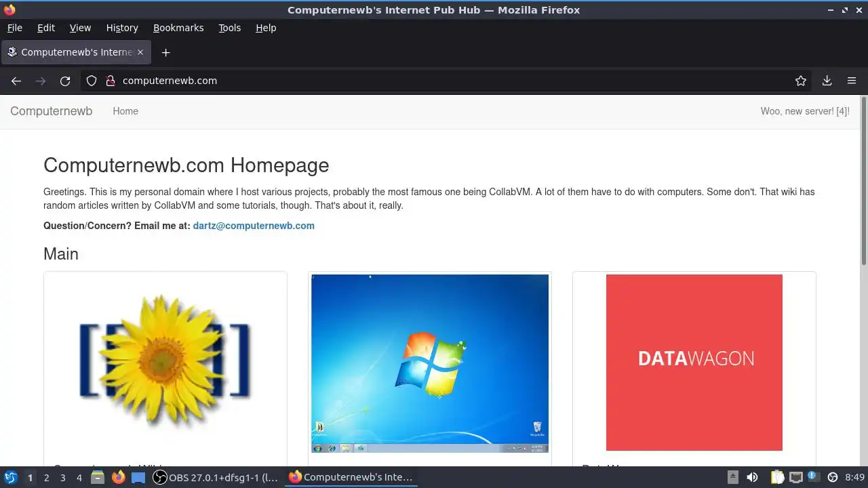
Task: Click the Forward navigation arrow
Action: (41, 81)
